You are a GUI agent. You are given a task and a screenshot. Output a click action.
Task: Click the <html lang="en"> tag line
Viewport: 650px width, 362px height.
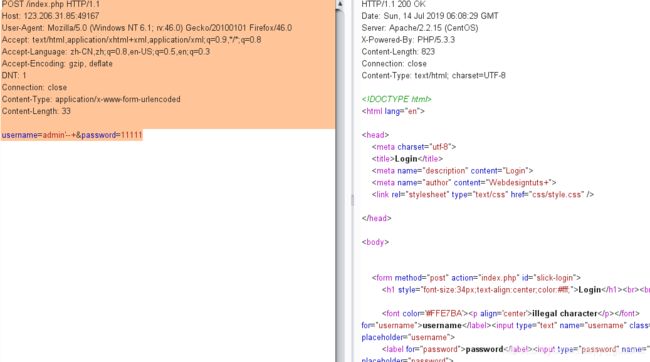[393, 111]
